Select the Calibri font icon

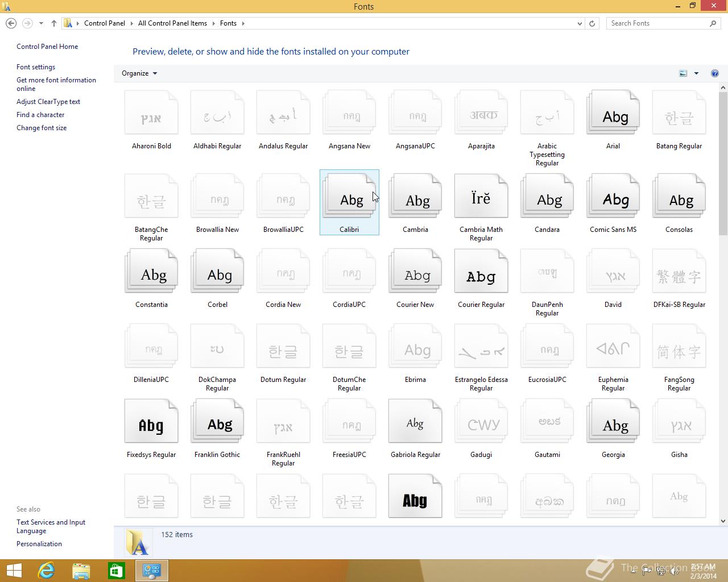tap(349, 197)
